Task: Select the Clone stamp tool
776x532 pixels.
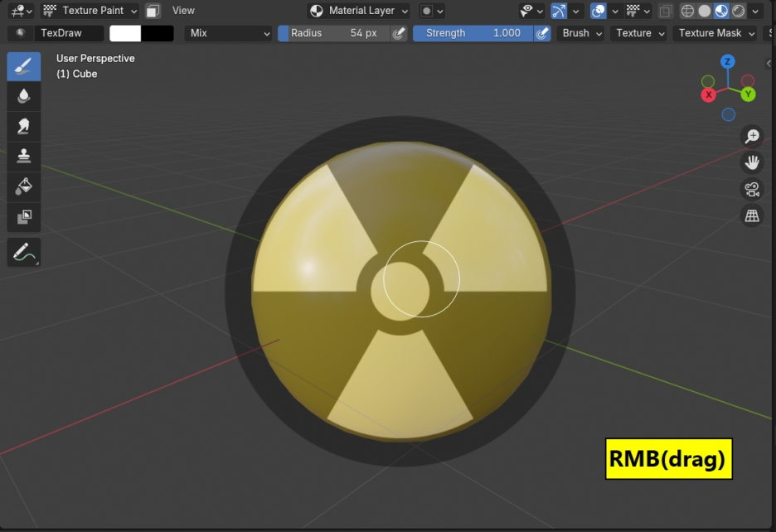Action: (x=24, y=157)
